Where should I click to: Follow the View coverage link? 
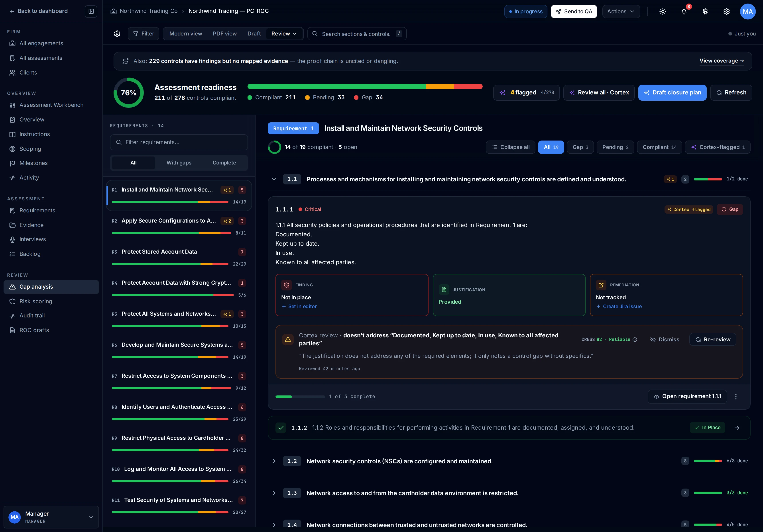(722, 61)
